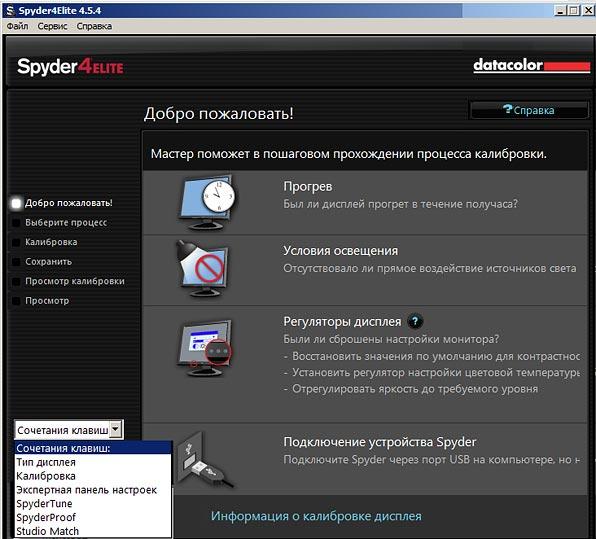Click the blue question mark next to Регуляторы дисплея
This screenshot has width=596, height=539.
click(415, 322)
